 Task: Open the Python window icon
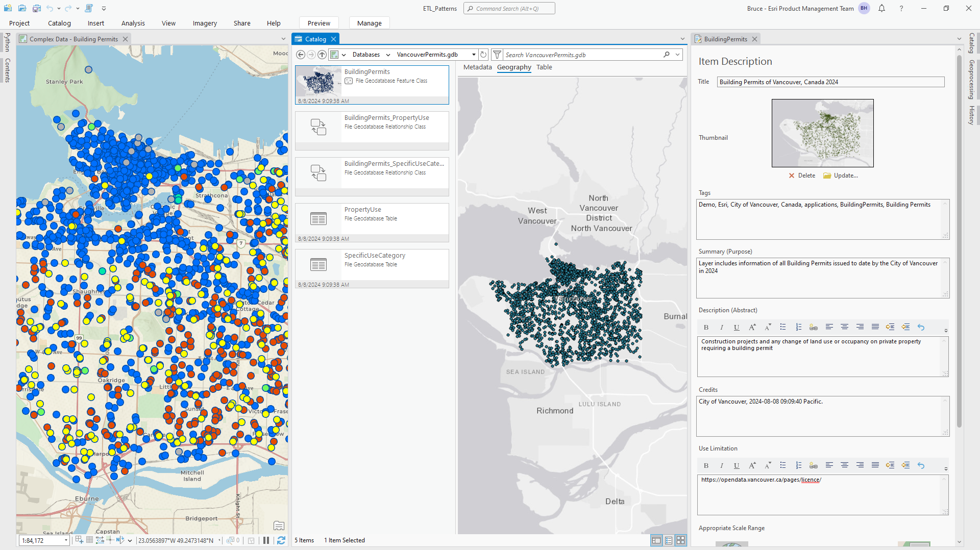click(x=89, y=8)
